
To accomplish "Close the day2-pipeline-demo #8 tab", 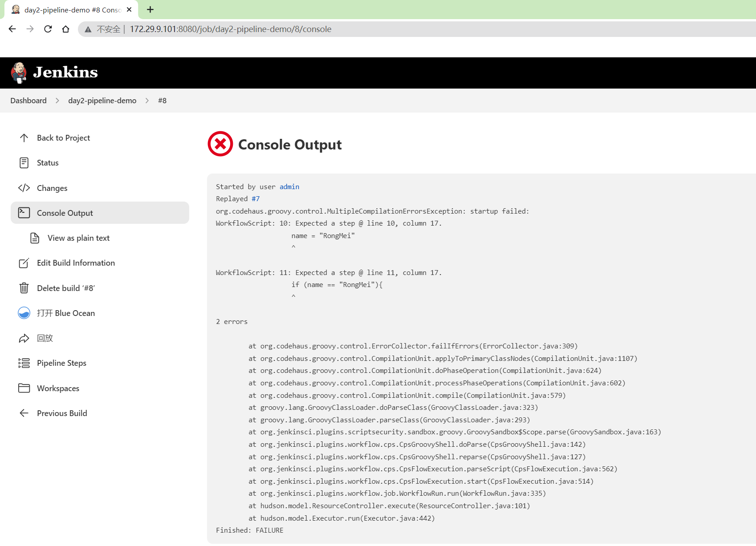I will coord(129,9).
